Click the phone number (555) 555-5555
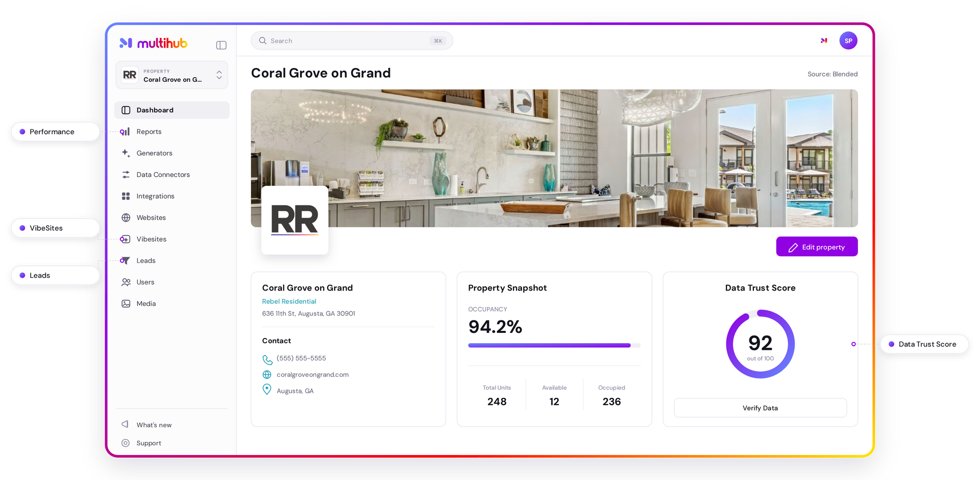The image size is (980, 480). point(301,358)
